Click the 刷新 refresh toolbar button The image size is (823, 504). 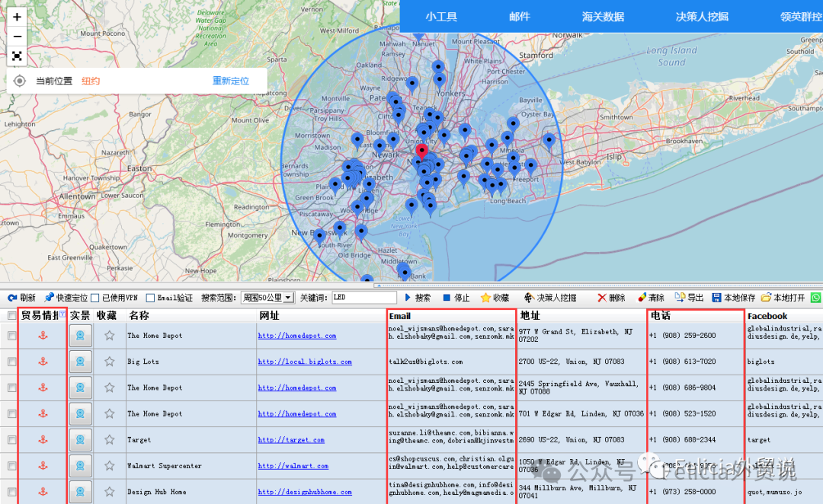[x=21, y=298]
